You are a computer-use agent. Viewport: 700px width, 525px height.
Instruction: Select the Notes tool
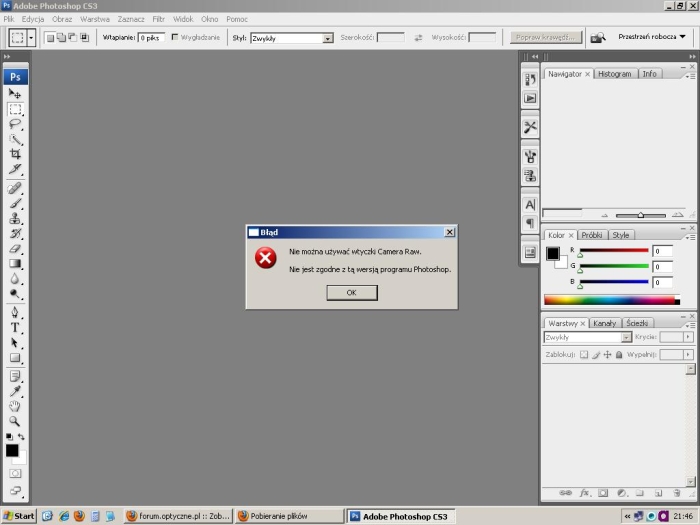(x=15, y=376)
